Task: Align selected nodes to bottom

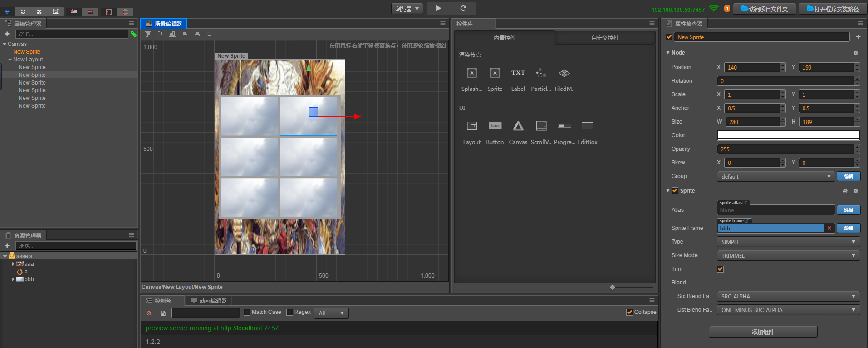Action: point(172,34)
